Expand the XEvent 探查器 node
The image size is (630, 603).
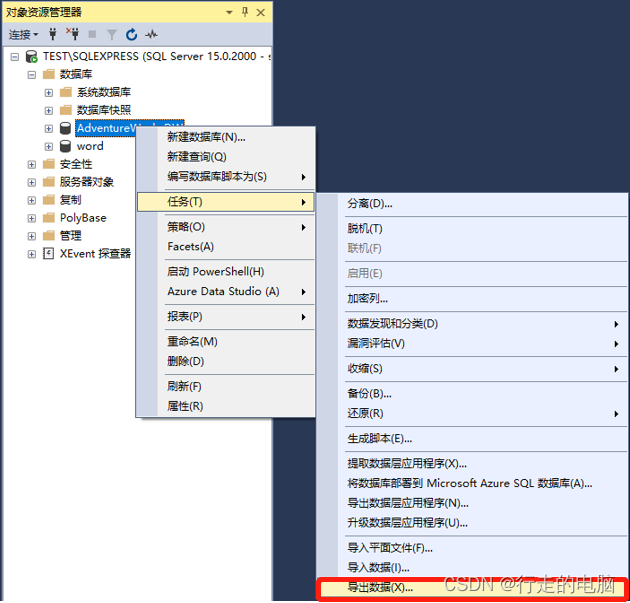(32, 254)
